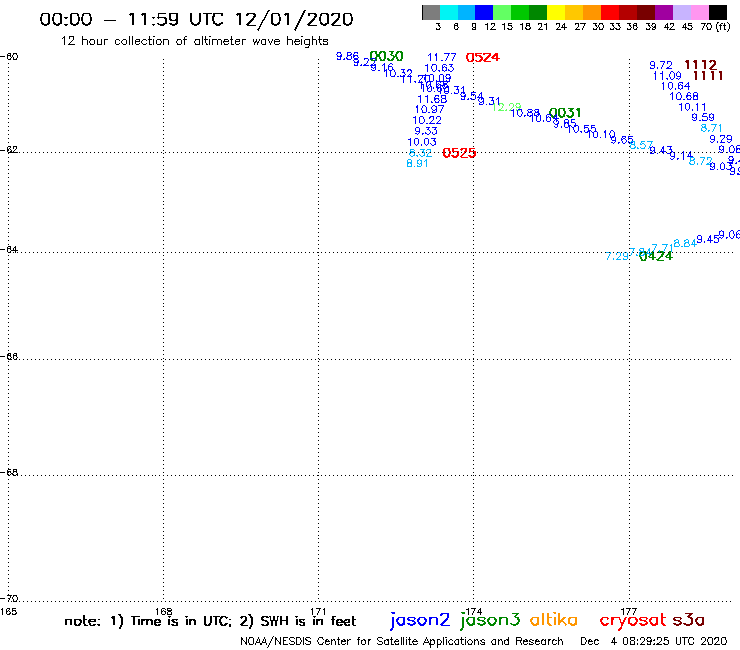740x650 pixels.
Task: Click the 9.86 wave height reading
Action: (x=347, y=56)
